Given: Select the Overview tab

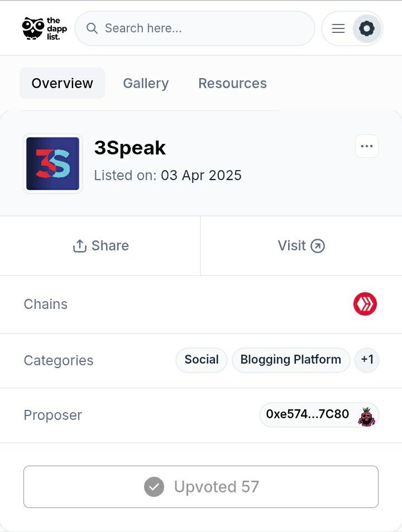Looking at the screenshot, I should 62,84.
